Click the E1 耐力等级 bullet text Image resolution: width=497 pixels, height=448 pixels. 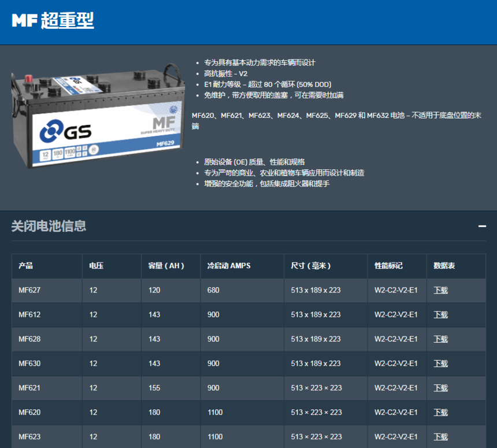click(x=268, y=84)
